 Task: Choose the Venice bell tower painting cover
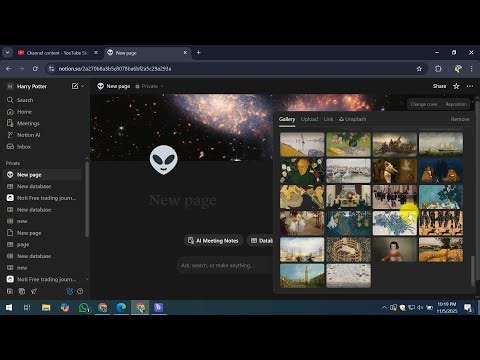point(302,276)
